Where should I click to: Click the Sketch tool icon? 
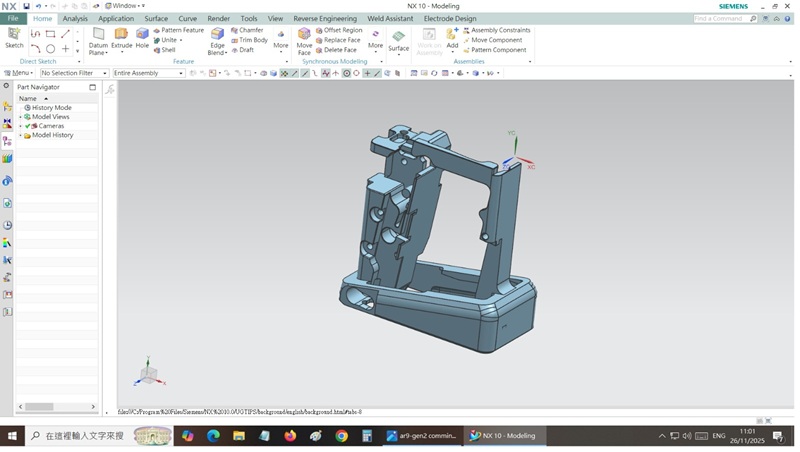[14, 37]
